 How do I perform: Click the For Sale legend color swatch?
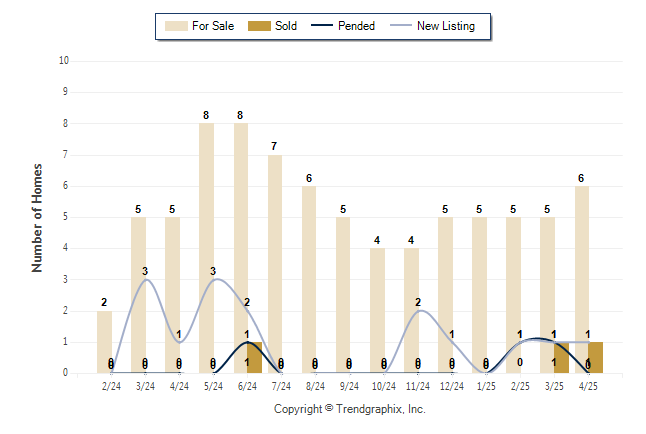tap(176, 26)
